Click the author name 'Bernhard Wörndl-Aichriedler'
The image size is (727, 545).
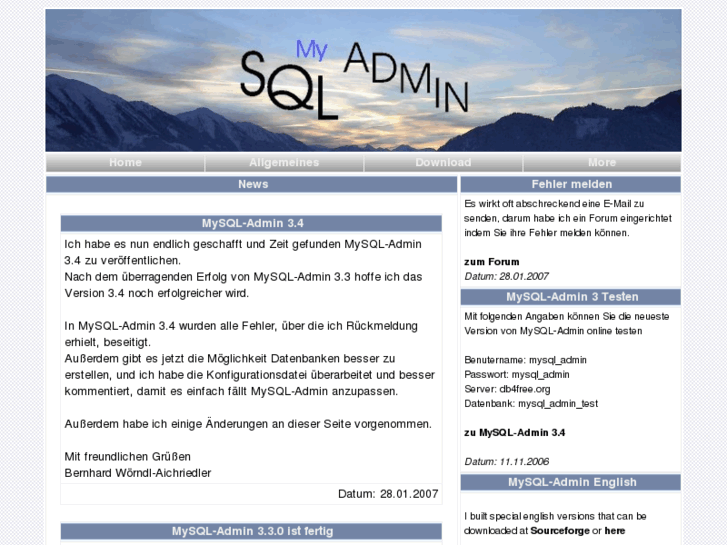point(138,473)
